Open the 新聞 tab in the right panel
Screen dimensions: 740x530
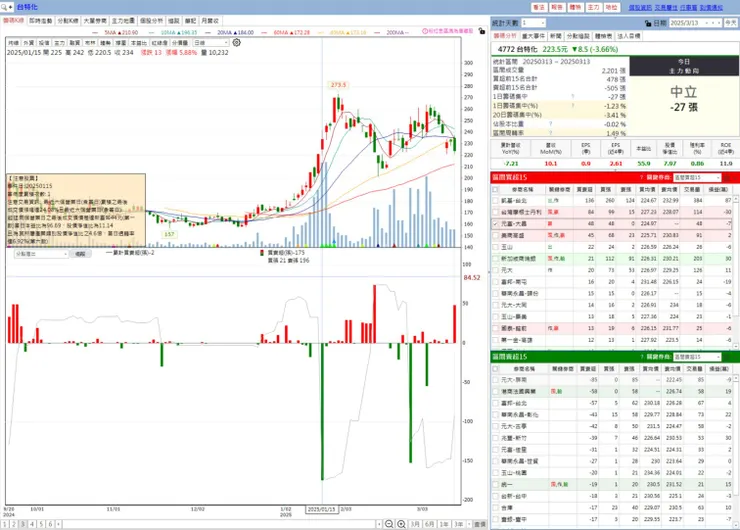pyautogui.click(x=555, y=36)
